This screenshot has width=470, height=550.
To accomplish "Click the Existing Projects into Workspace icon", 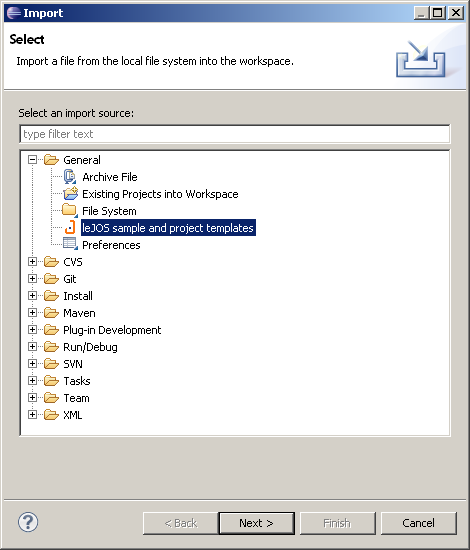I will [x=70, y=194].
